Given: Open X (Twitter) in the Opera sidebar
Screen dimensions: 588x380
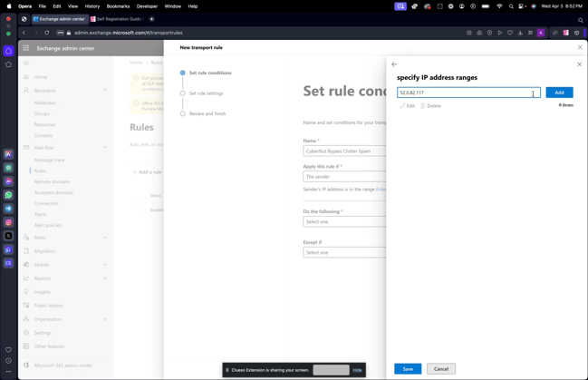Looking at the screenshot, I should [9, 236].
